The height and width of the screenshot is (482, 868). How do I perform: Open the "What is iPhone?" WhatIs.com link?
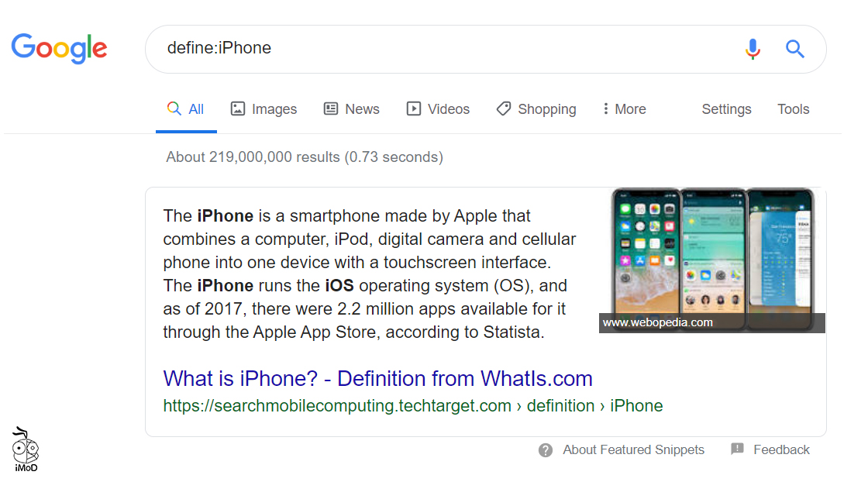[x=377, y=379]
